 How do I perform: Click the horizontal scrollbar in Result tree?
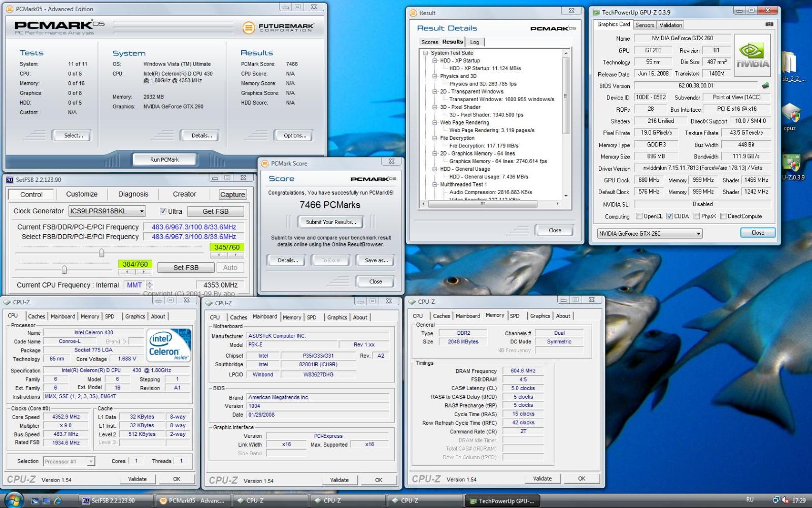[x=482, y=204]
